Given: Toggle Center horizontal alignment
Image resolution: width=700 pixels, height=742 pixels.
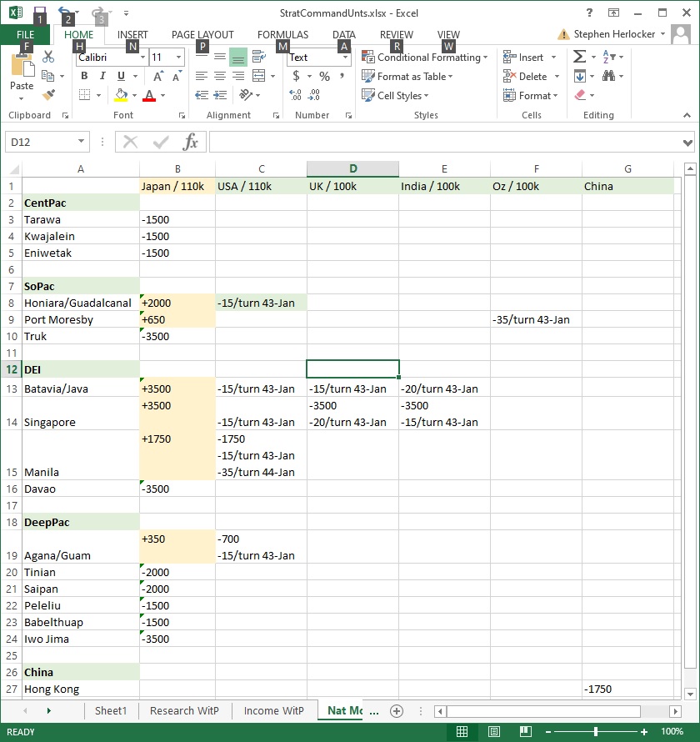Looking at the screenshot, I should tap(220, 76).
